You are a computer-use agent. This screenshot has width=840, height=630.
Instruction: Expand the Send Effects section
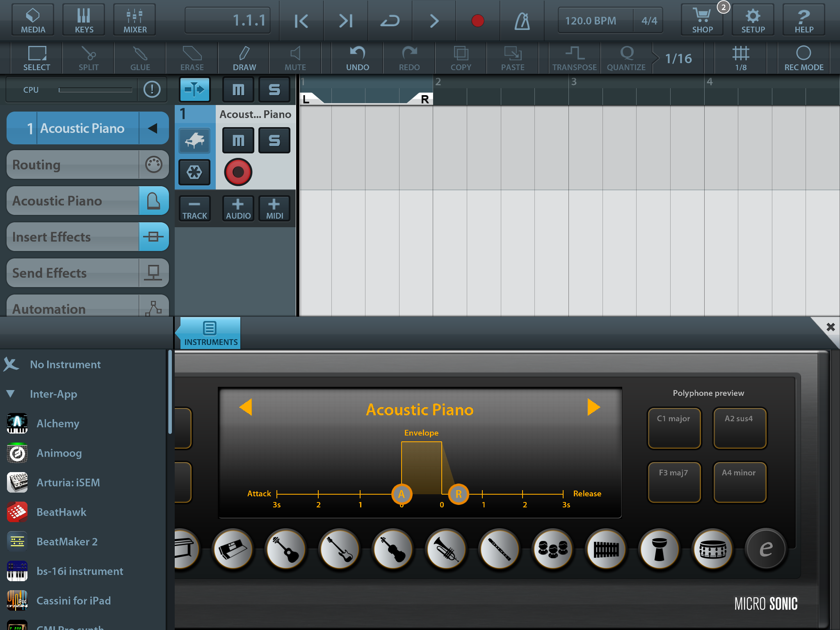pos(88,273)
